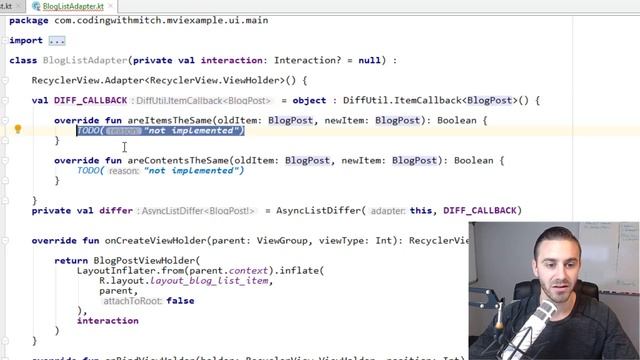Click the "attachToRoot:" parameter hint
The width and height of the screenshot is (640, 360).
(x=133, y=301)
